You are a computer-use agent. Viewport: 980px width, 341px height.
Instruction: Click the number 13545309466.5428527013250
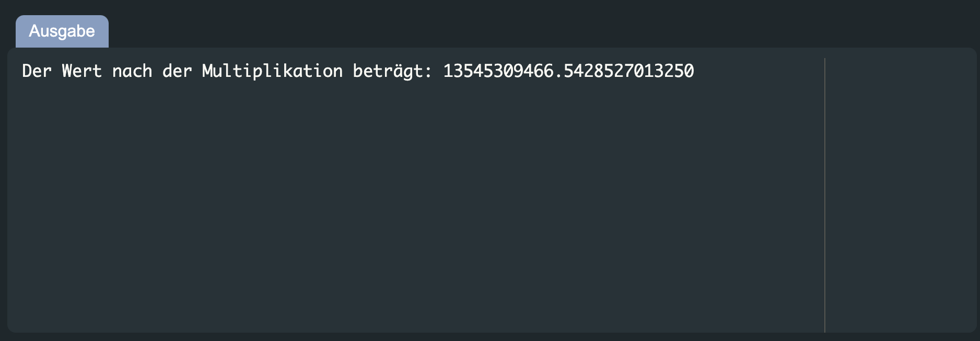[x=568, y=71]
